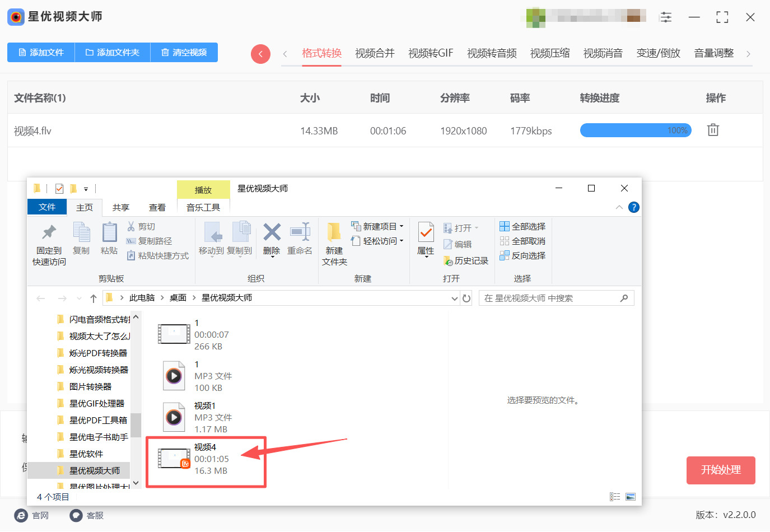Viewport: 770px width, 532px height.
Task: Expand 复制到 destination dropdown
Action: point(240,257)
